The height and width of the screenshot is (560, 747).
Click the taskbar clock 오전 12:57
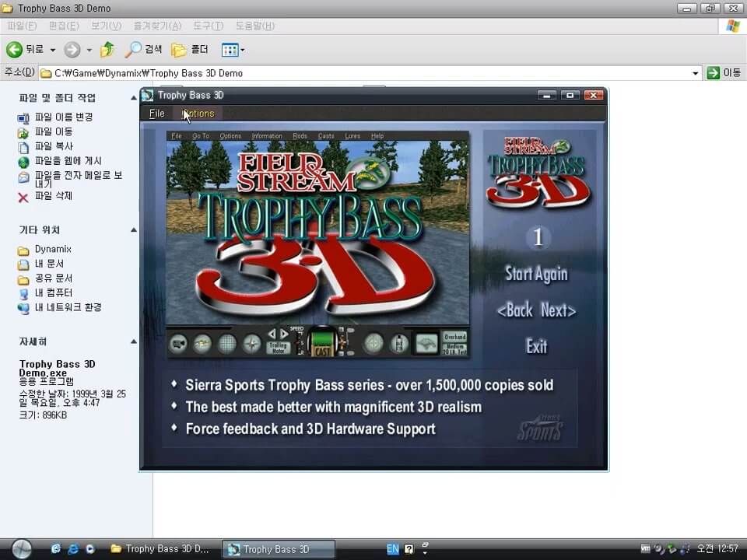coord(717,549)
